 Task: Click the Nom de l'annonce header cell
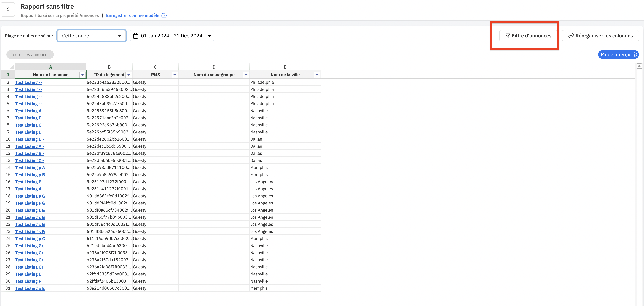pyautogui.click(x=50, y=75)
